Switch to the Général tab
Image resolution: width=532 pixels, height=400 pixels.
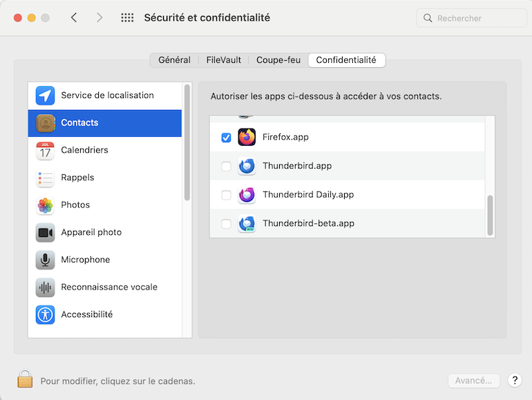174,60
